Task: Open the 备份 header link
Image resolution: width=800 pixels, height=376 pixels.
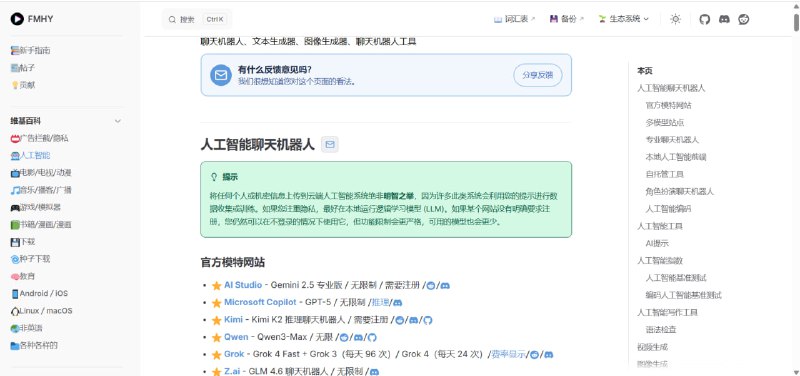Action: (x=566, y=19)
